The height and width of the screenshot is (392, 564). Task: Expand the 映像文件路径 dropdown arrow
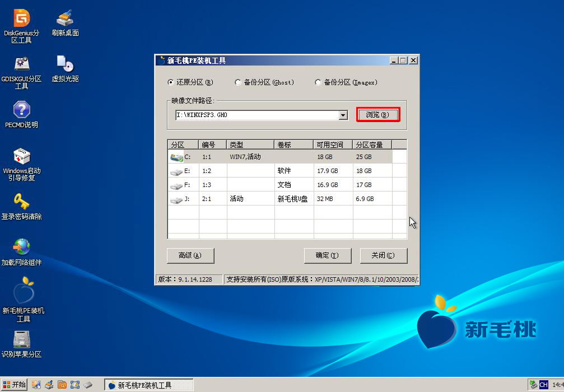pos(343,115)
